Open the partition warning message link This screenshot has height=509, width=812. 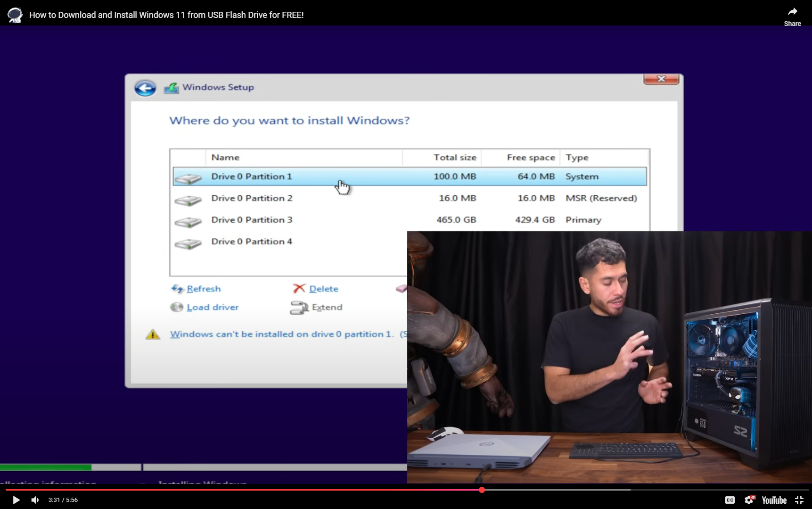point(288,334)
